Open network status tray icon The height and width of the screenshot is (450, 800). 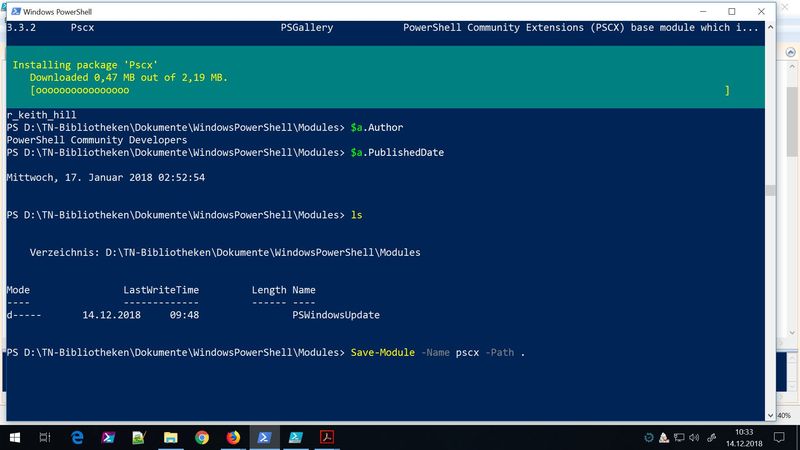point(679,437)
